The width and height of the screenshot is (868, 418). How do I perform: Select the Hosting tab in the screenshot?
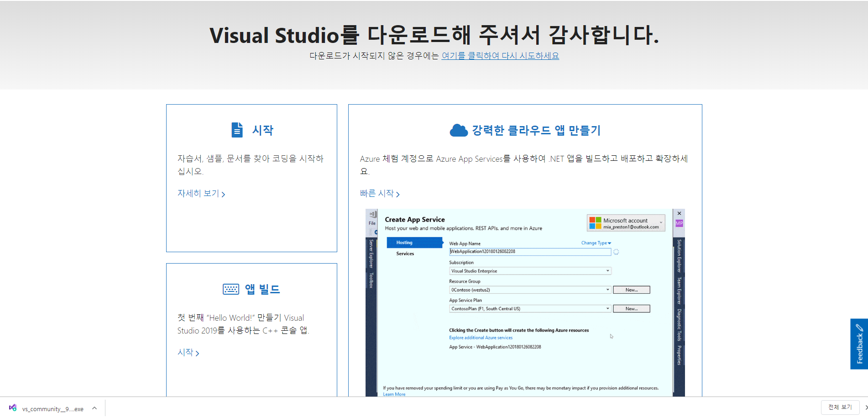414,243
